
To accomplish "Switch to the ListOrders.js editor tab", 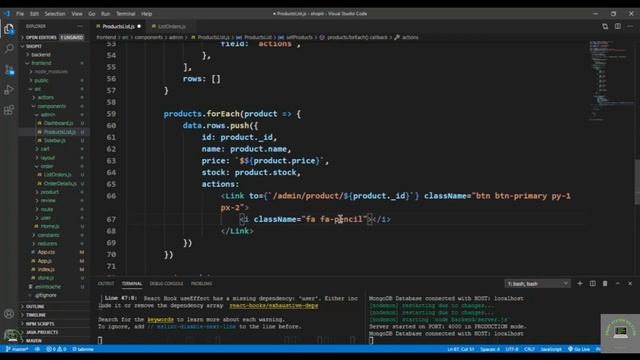I will (x=171, y=27).
